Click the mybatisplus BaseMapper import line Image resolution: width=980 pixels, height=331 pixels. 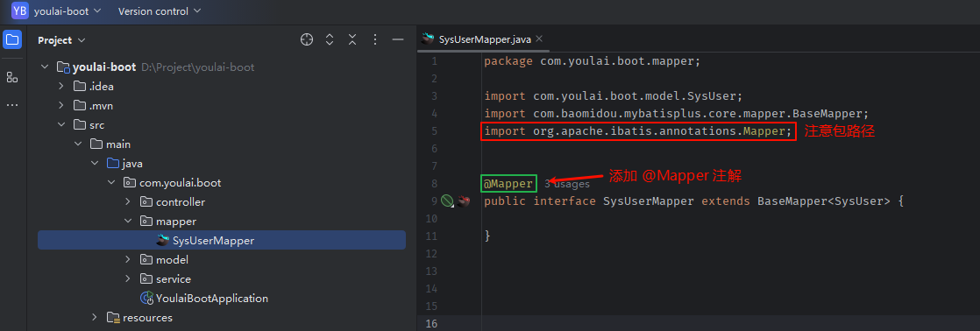tap(677, 114)
